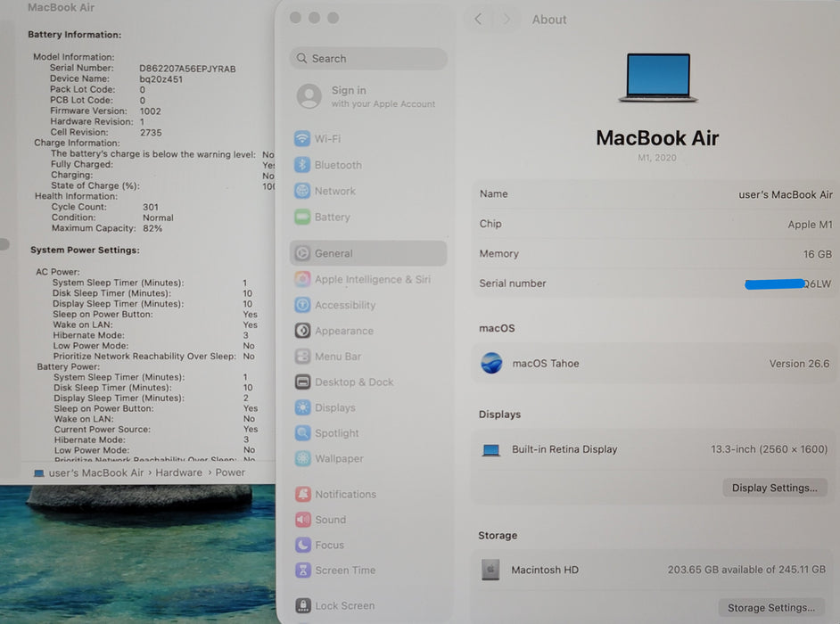Select the Network globe icon
The image size is (840, 624).
tap(302, 191)
